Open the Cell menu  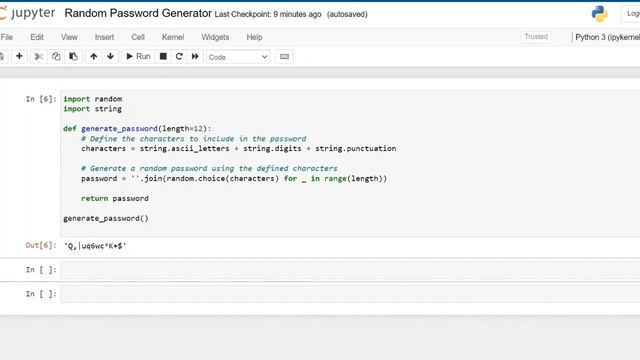pos(138,37)
